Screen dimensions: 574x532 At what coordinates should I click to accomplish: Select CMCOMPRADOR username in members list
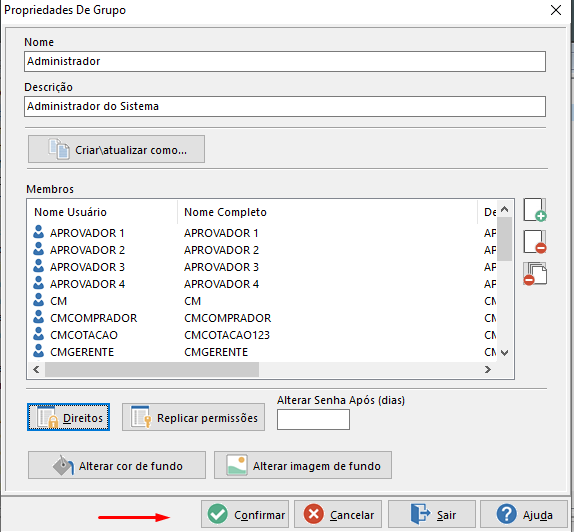pyautogui.click(x=93, y=318)
